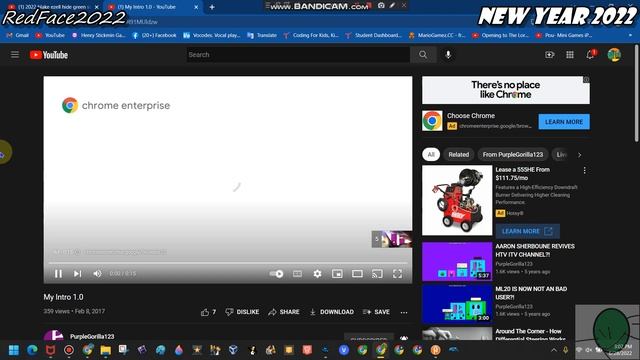Seek on the video progress bar
Screen dimensions: 640x360
[x=228, y=263]
